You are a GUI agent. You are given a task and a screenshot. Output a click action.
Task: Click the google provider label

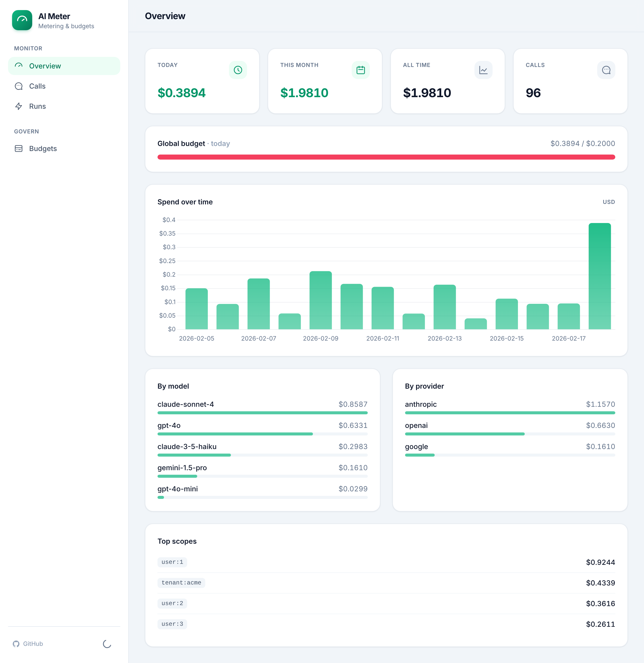pyautogui.click(x=416, y=447)
